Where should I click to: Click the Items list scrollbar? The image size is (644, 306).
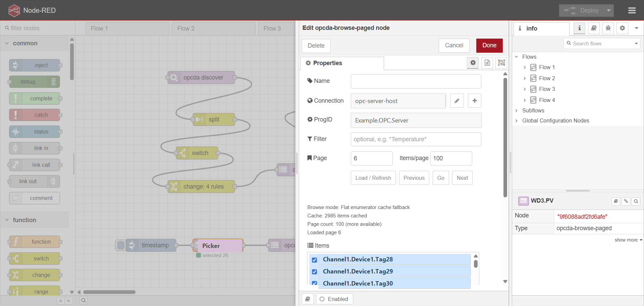coord(476,264)
